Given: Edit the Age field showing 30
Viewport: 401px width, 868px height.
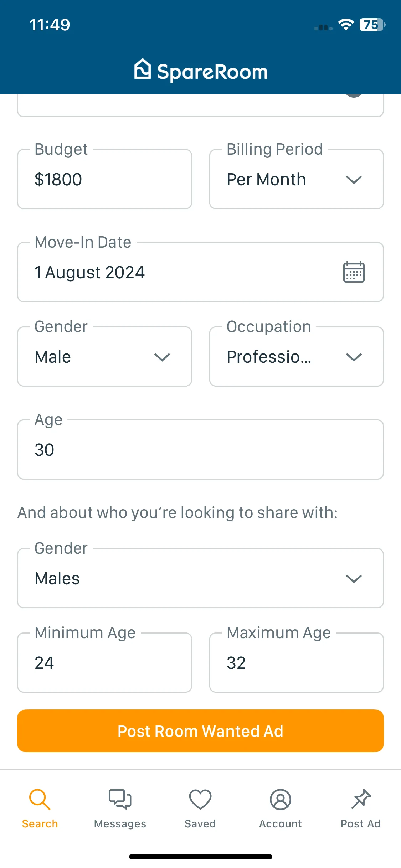Looking at the screenshot, I should point(200,450).
